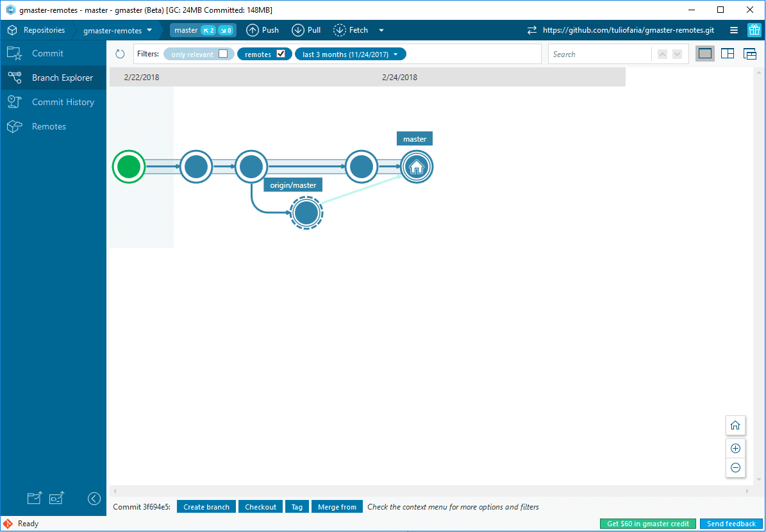Zoom out the branch diagram
Image resolution: width=766 pixels, height=532 pixels.
(735, 467)
